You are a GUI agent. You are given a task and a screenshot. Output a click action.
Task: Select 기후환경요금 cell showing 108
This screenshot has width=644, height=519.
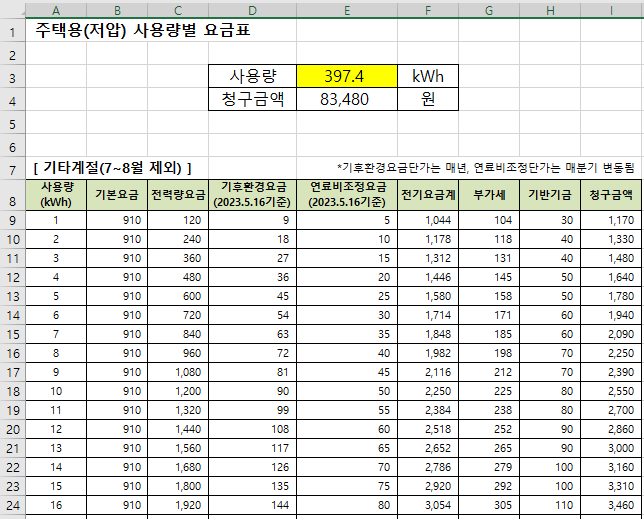[x=252, y=429]
